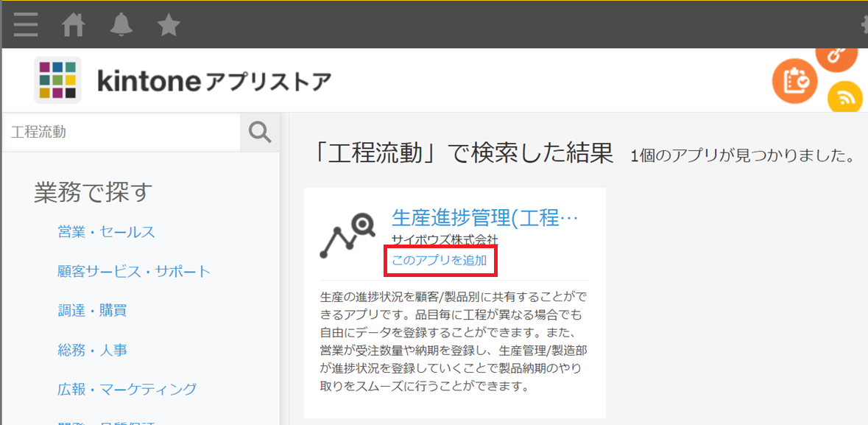Click the orange clipboard check icon
The width and height of the screenshot is (868, 425).
click(x=795, y=81)
